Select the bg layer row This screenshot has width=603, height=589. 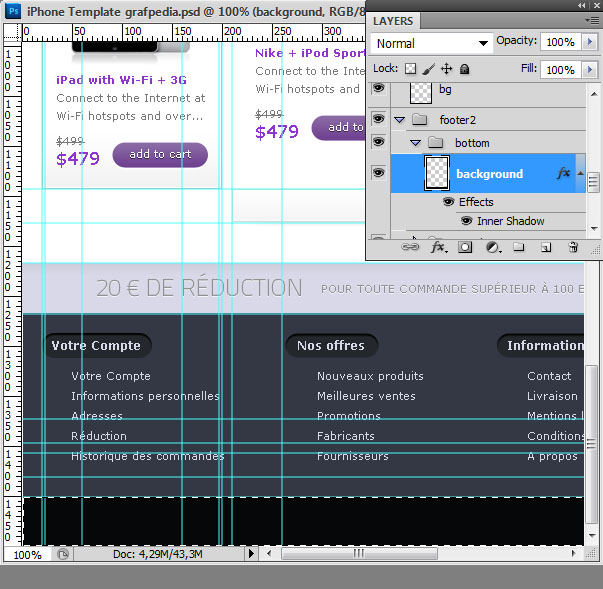(x=488, y=94)
